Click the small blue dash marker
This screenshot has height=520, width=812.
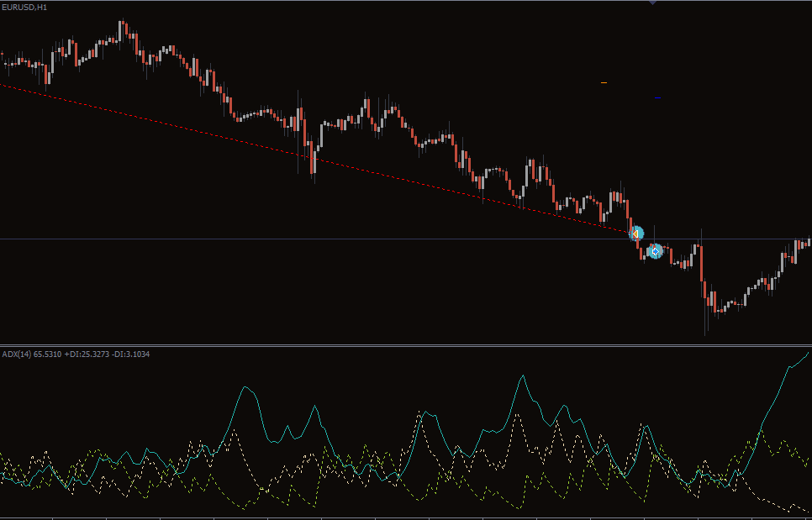click(657, 98)
